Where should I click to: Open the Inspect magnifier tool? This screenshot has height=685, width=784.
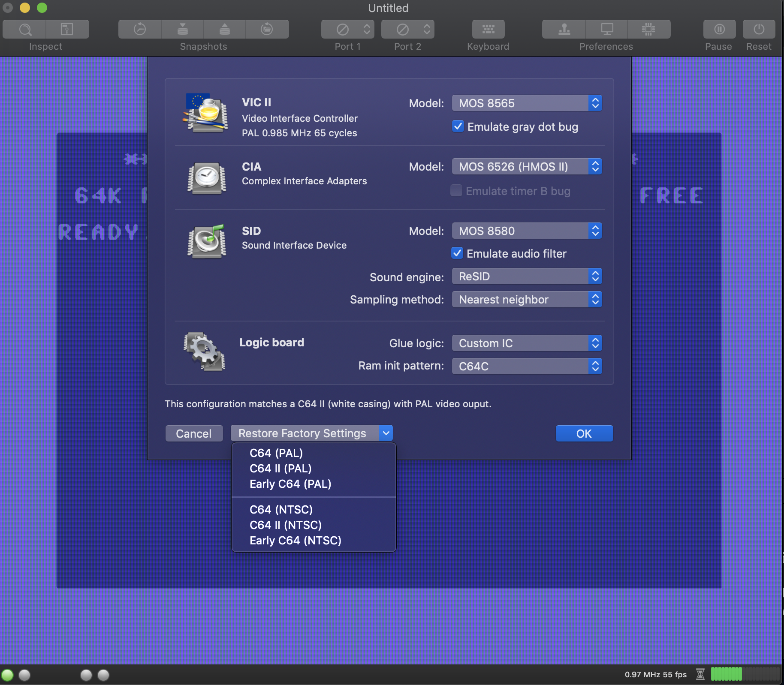click(24, 29)
